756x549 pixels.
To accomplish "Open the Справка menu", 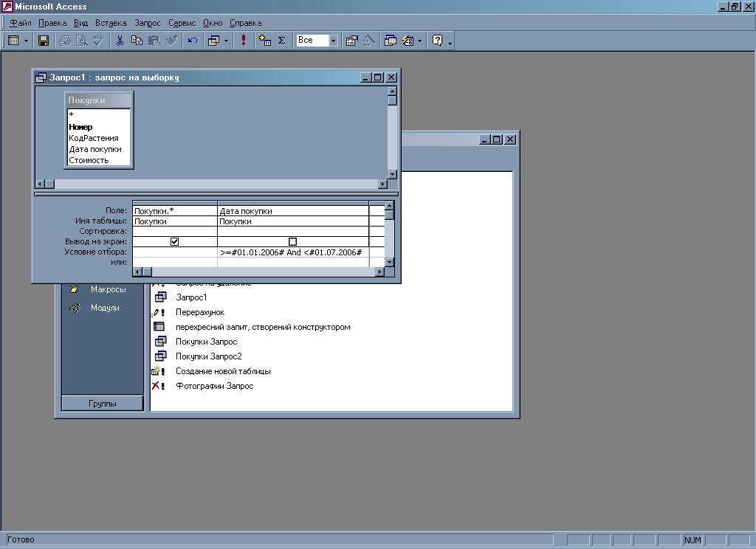I will [245, 23].
